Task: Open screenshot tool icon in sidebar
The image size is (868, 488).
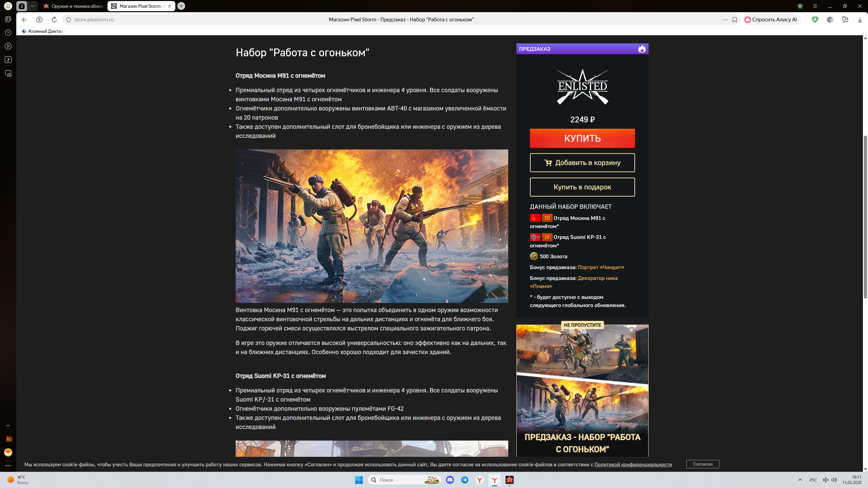Action: tap(8, 74)
